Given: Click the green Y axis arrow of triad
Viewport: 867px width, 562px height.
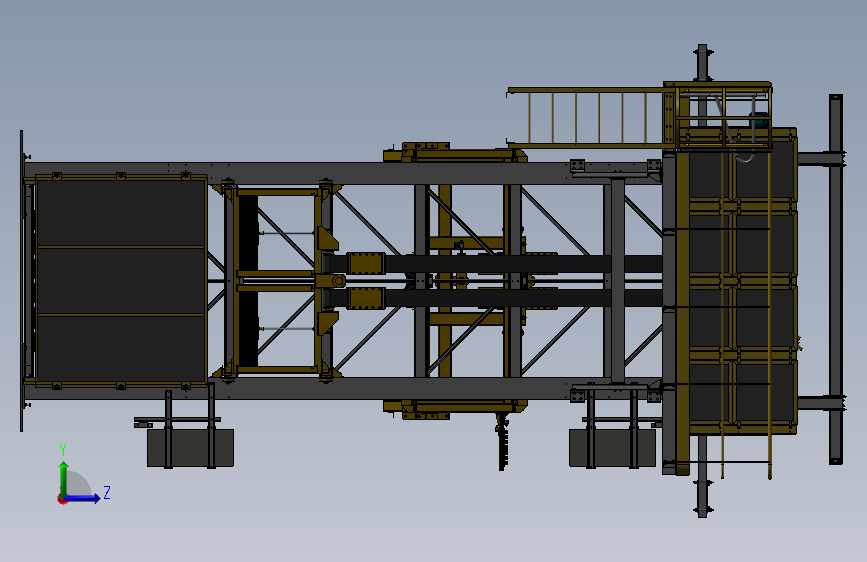Looking at the screenshot, I should (64, 478).
